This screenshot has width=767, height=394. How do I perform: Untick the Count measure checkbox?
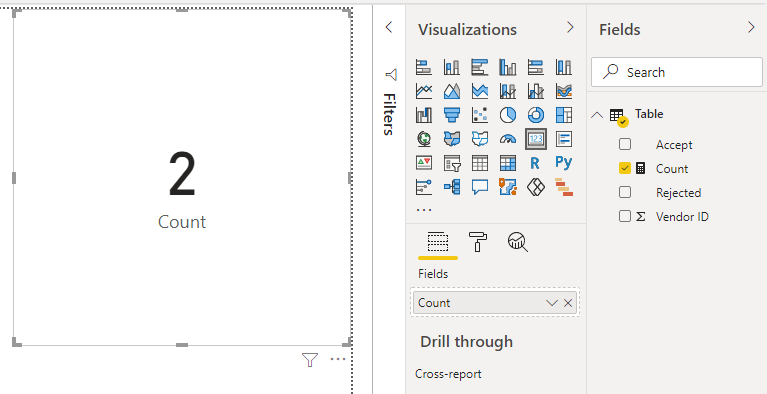[625, 168]
